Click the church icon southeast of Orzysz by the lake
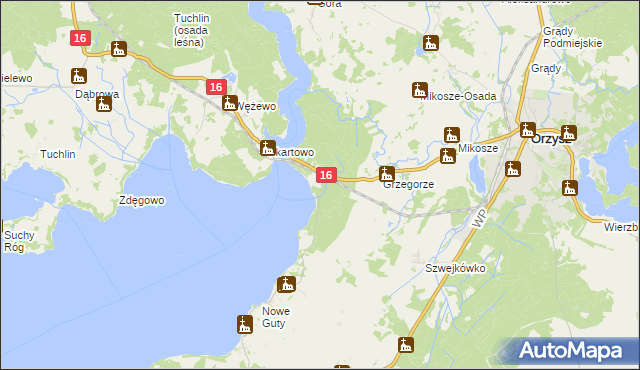 [569, 188]
